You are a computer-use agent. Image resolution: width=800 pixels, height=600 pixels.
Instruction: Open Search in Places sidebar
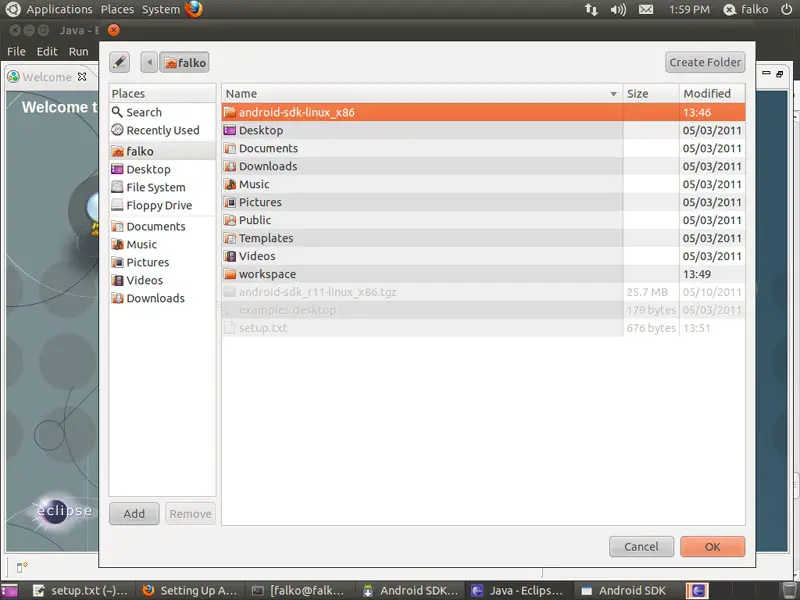(162, 112)
